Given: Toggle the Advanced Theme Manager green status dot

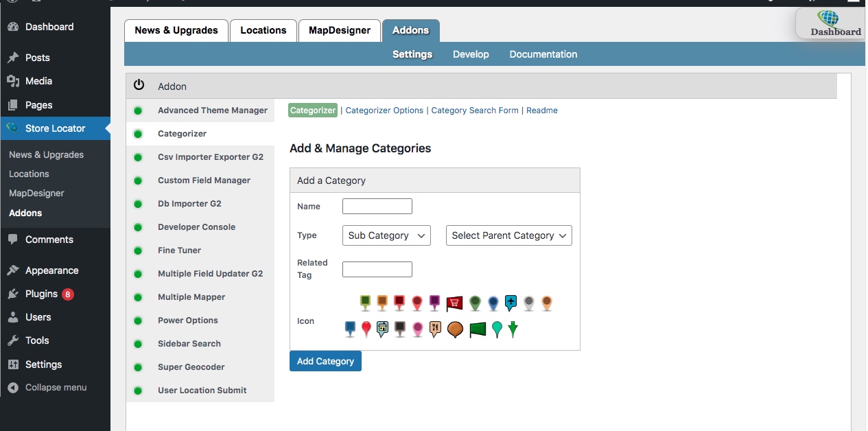Looking at the screenshot, I should 138,110.
